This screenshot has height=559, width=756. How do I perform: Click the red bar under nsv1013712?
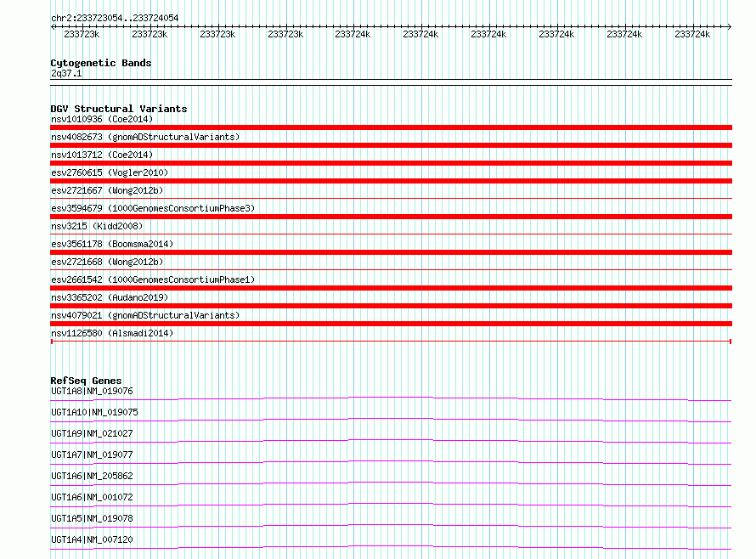tap(391, 163)
